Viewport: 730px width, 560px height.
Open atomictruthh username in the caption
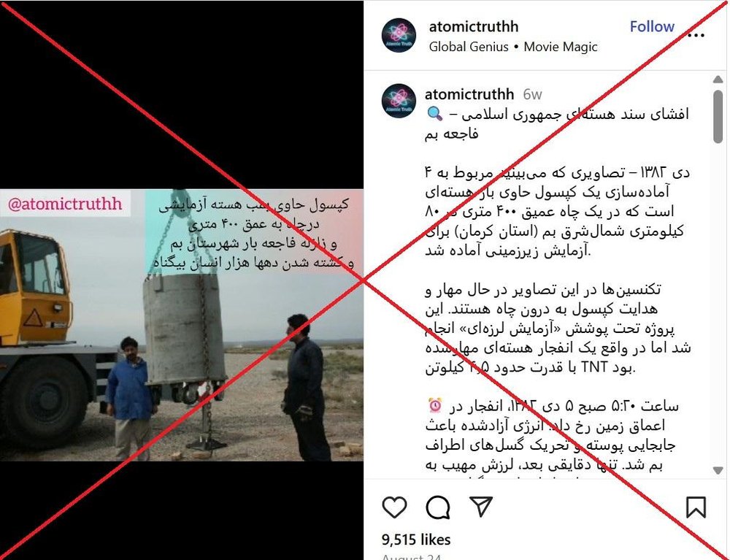click(x=469, y=94)
